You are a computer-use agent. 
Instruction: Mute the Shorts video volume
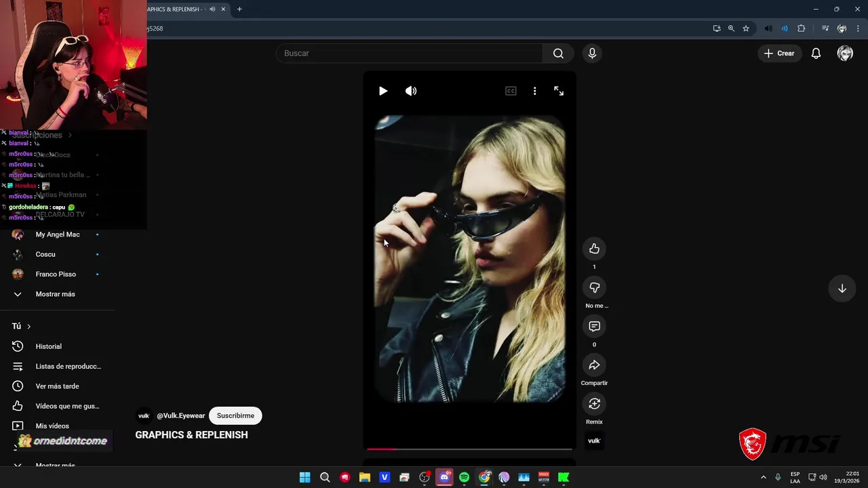[411, 91]
